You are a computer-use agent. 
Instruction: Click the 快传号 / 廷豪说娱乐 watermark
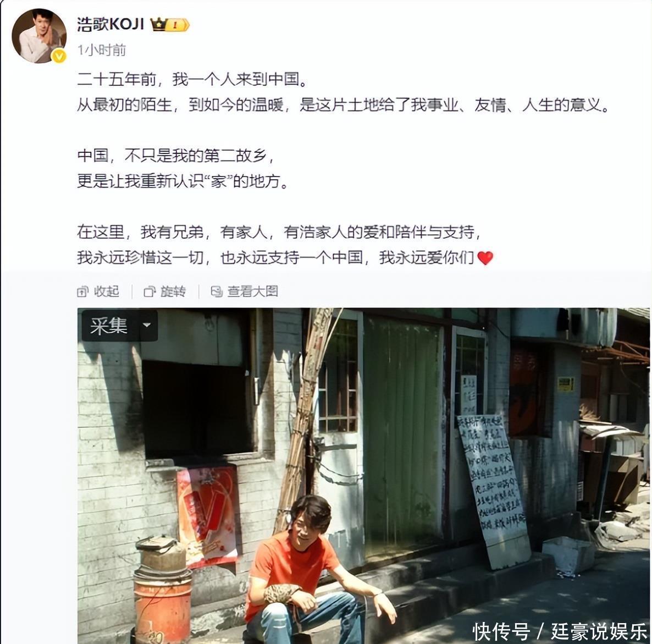point(560,631)
